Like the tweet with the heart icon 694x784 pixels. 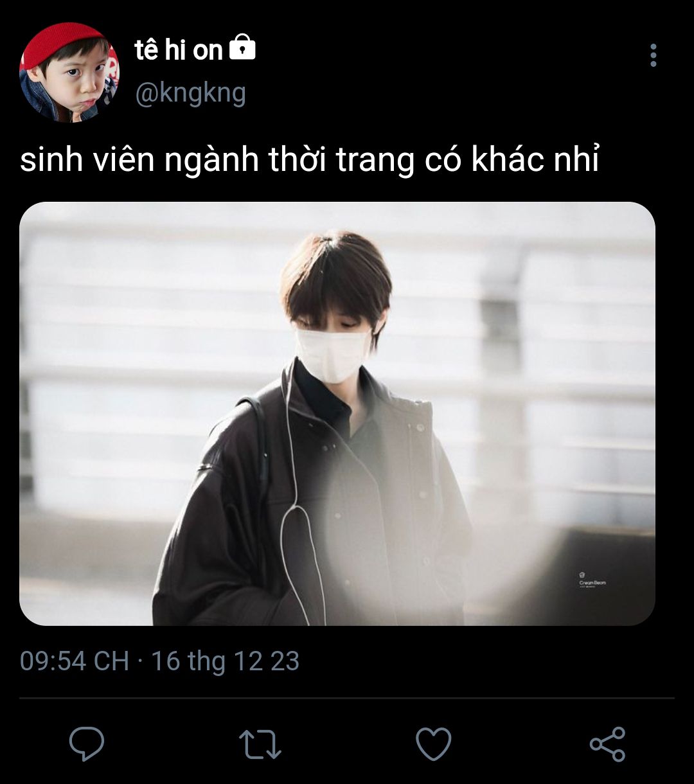(434, 744)
